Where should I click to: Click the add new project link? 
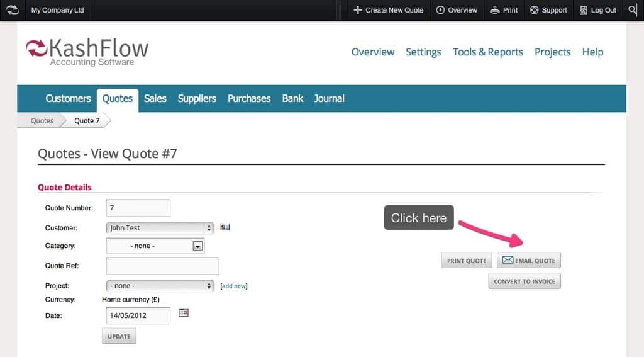(234, 286)
